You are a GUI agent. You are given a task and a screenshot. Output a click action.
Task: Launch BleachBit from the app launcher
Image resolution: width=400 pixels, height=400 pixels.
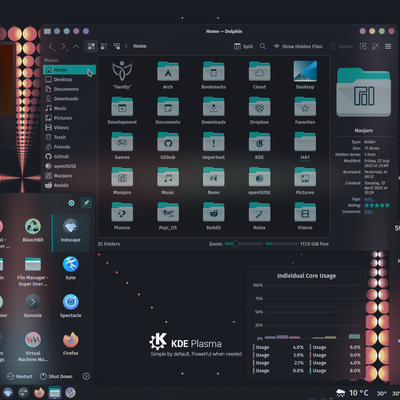(33, 230)
